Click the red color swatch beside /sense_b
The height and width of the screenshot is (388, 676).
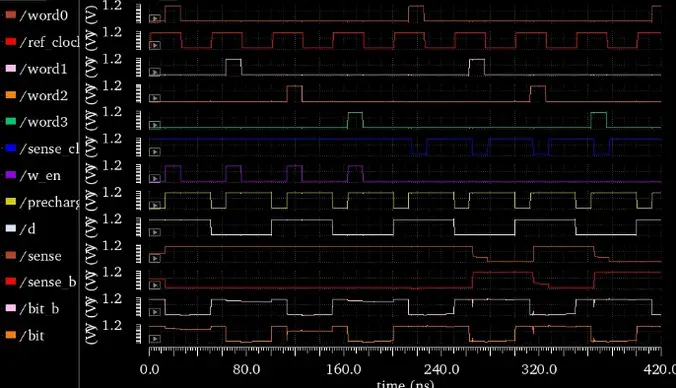point(11,282)
